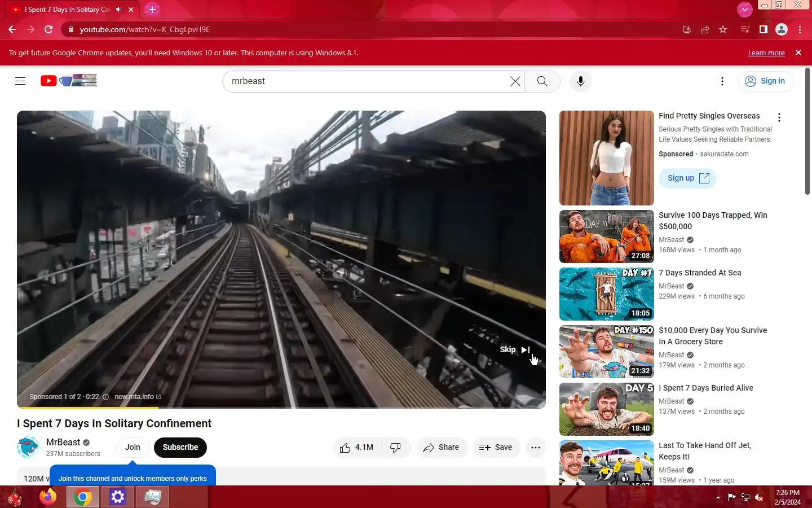
Task: Dismiss the Chrome update infobar
Action: click(x=798, y=52)
